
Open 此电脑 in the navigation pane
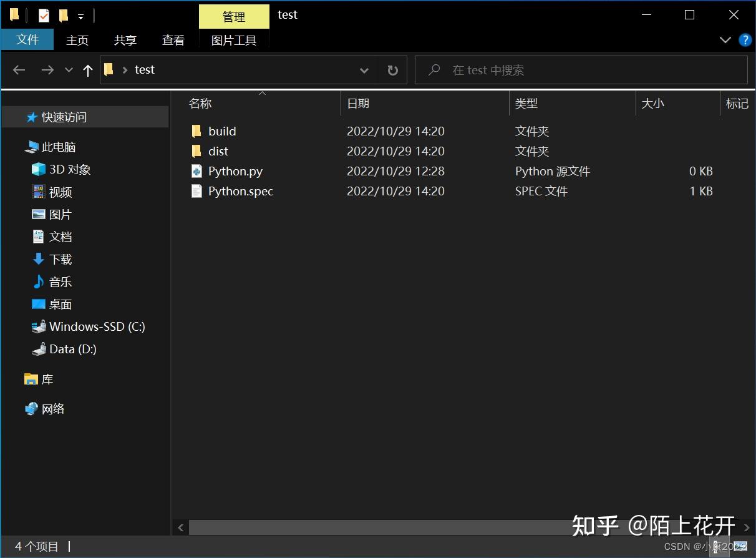[61, 146]
